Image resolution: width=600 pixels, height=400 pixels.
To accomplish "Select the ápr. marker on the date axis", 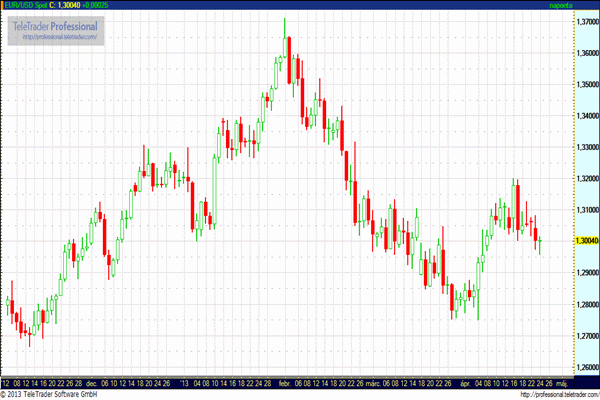I will point(463,383).
